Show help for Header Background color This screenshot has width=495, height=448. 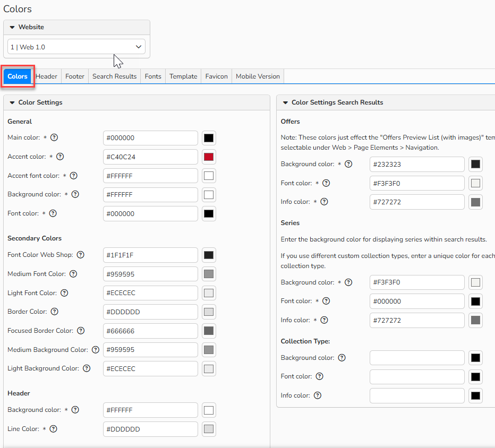point(75,410)
